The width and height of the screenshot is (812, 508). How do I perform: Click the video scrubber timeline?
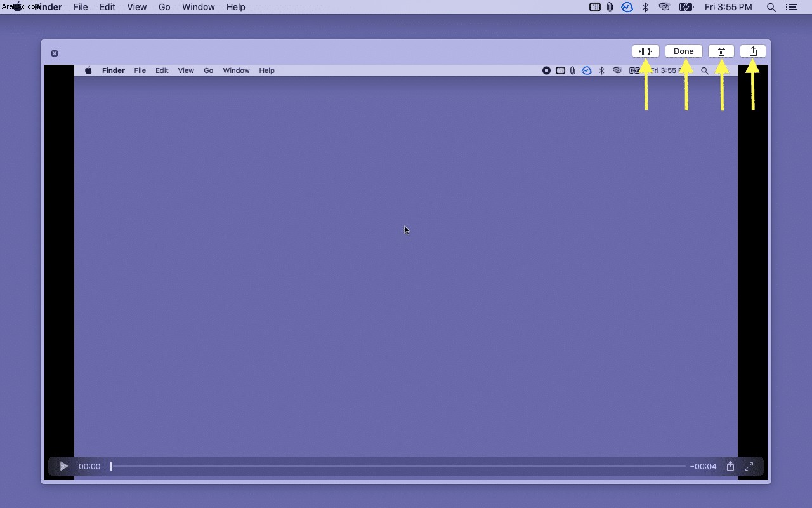pos(398,466)
